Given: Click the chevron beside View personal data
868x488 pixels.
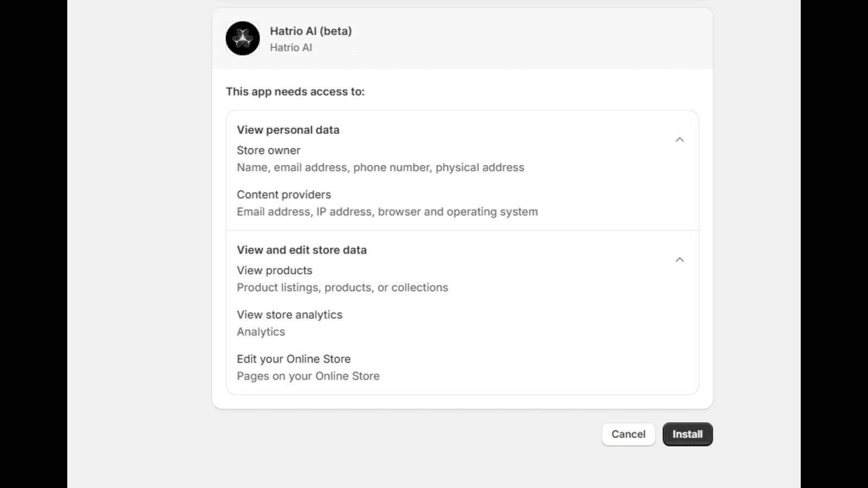Looking at the screenshot, I should tap(680, 139).
